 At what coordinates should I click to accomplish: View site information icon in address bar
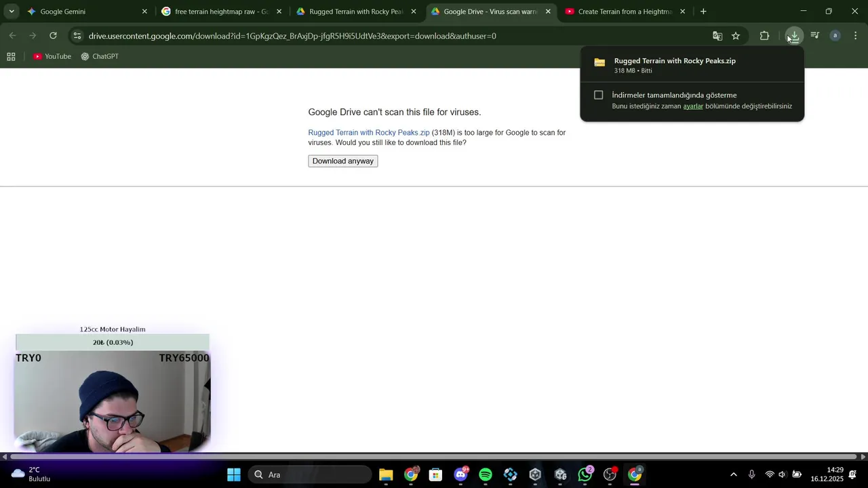(x=77, y=36)
